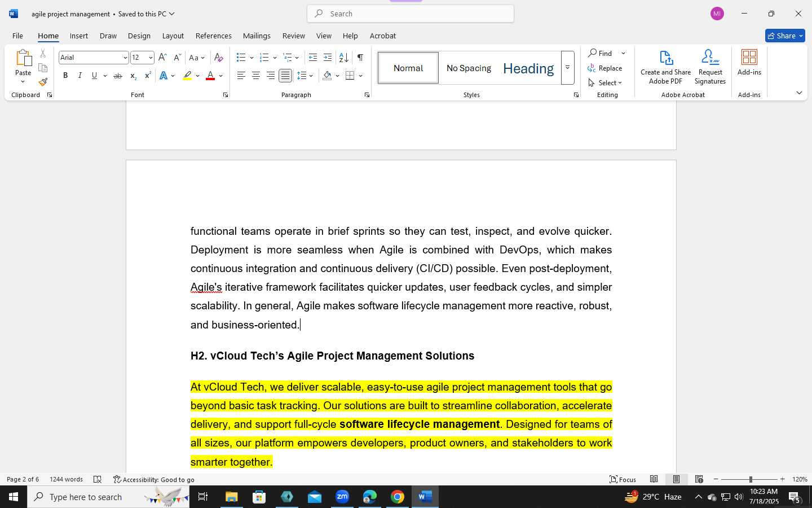Image resolution: width=812 pixels, height=508 pixels.
Task: Click the Format Painter brush icon
Action: pos(43,82)
